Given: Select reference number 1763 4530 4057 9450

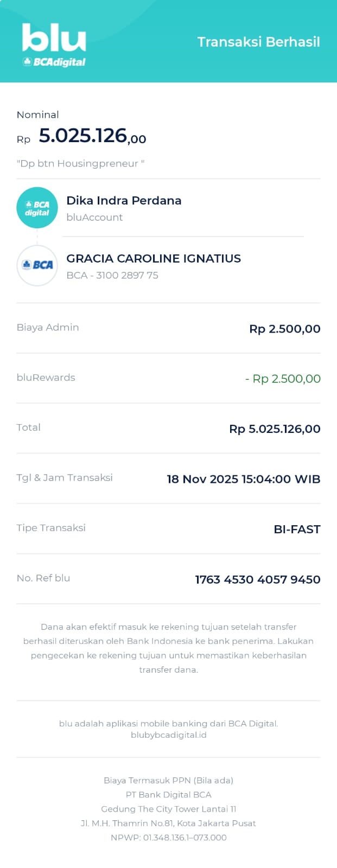Looking at the screenshot, I should click(257, 579).
